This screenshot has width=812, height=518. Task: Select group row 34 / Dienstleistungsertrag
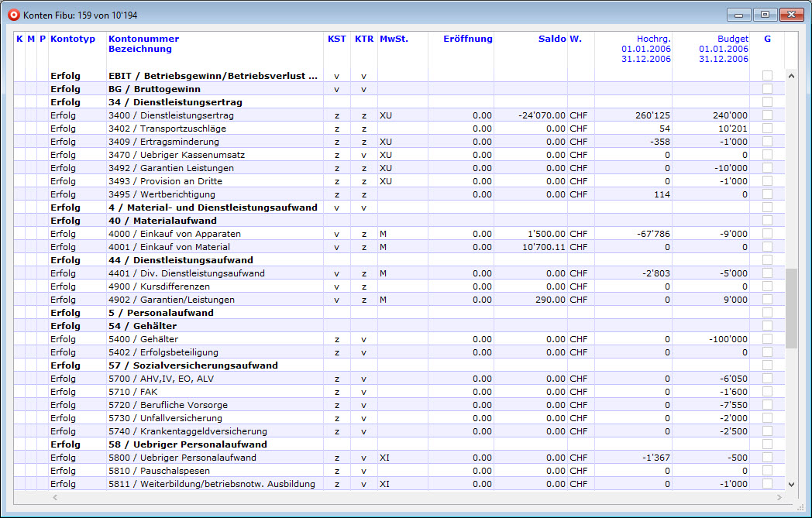tap(184, 102)
